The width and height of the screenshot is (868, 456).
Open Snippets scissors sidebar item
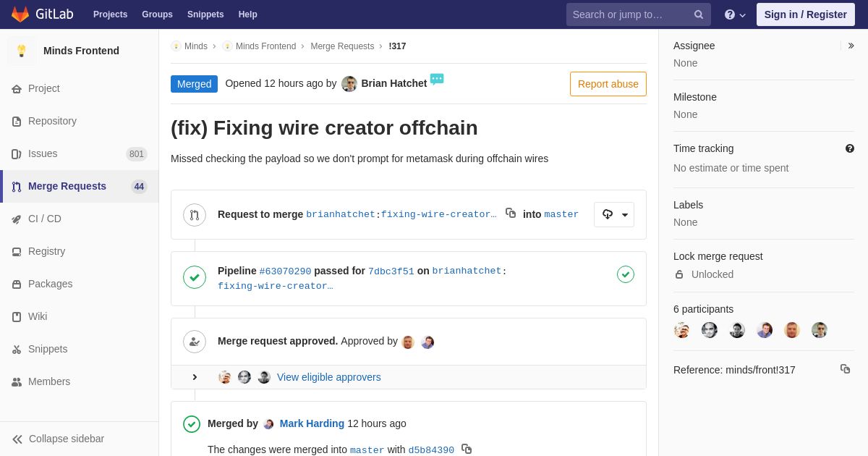pyautogui.click(x=80, y=349)
